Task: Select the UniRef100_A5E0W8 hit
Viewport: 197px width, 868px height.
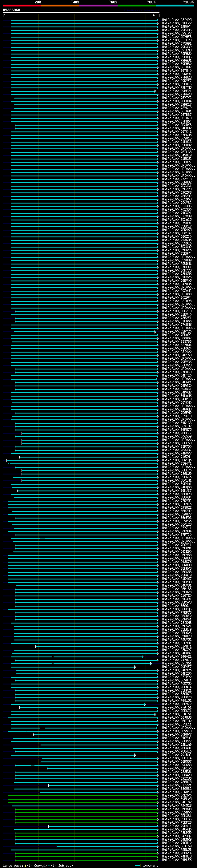Action: coord(176,809)
